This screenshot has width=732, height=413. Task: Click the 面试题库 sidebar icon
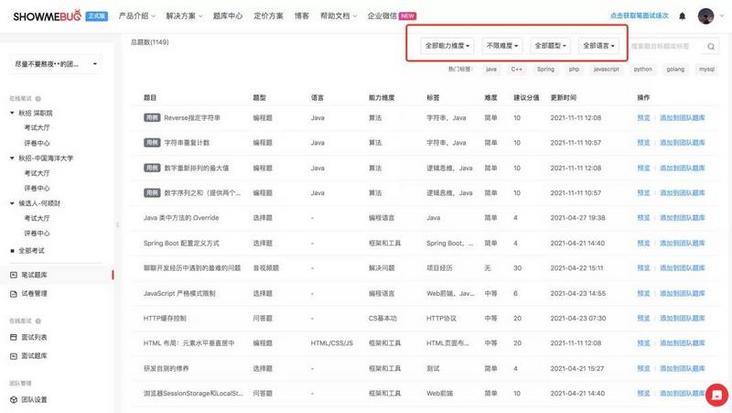pos(14,356)
